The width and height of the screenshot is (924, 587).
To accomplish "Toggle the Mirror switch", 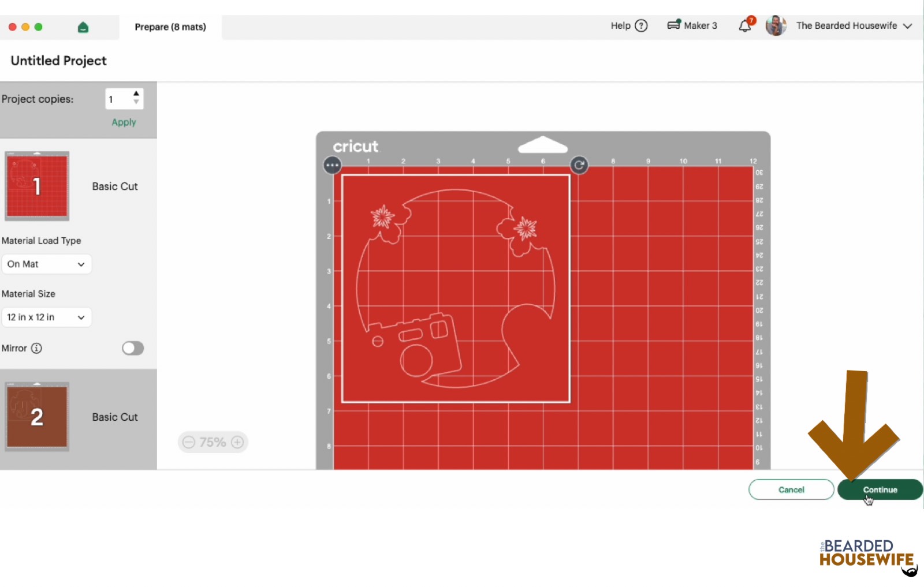I will (x=133, y=348).
